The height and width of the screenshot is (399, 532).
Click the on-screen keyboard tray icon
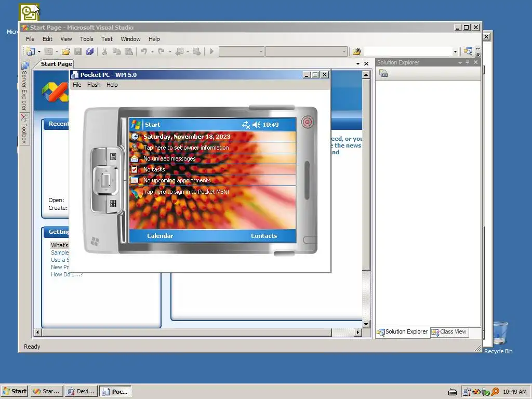453,392
